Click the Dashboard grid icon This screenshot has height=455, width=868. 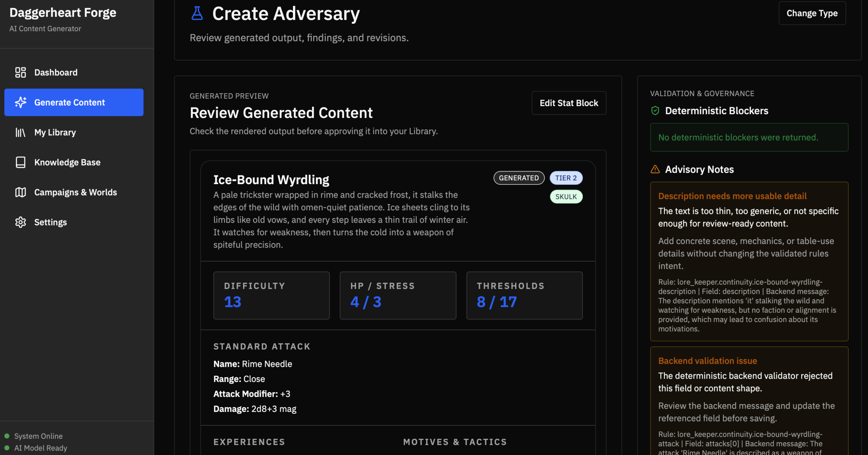[x=20, y=72]
